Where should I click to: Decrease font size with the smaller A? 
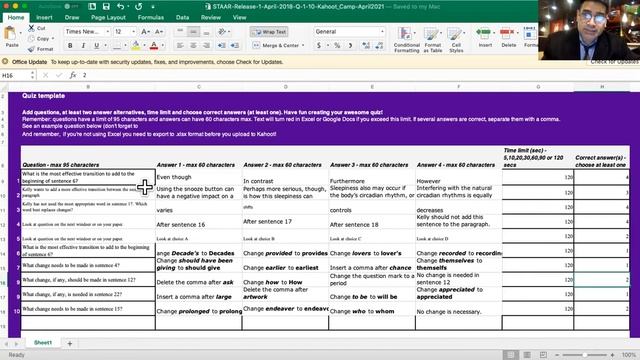159,31
